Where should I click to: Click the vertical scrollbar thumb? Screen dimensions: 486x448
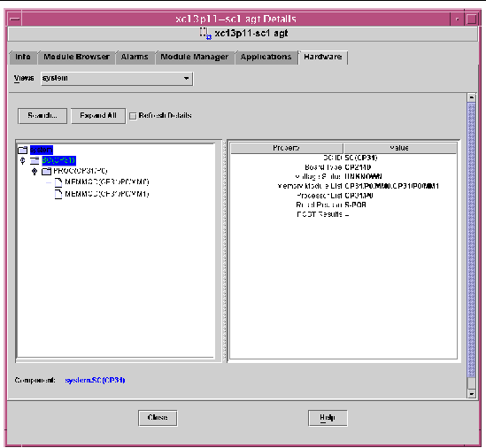click(x=472, y=240)
